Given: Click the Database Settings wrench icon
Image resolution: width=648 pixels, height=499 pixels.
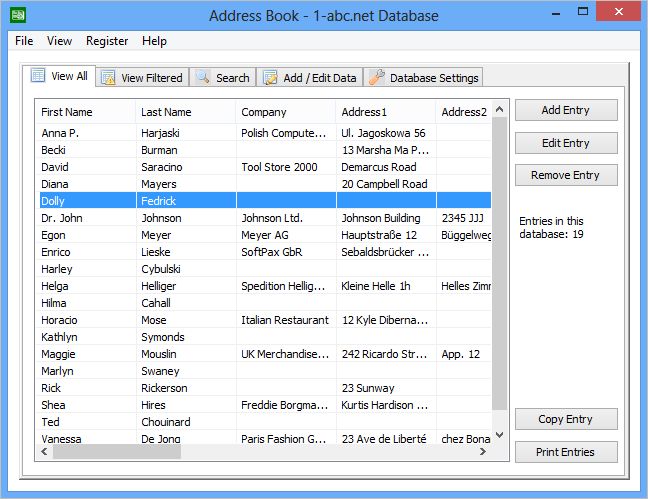Looking at the screenshot, I should (377, 78).
